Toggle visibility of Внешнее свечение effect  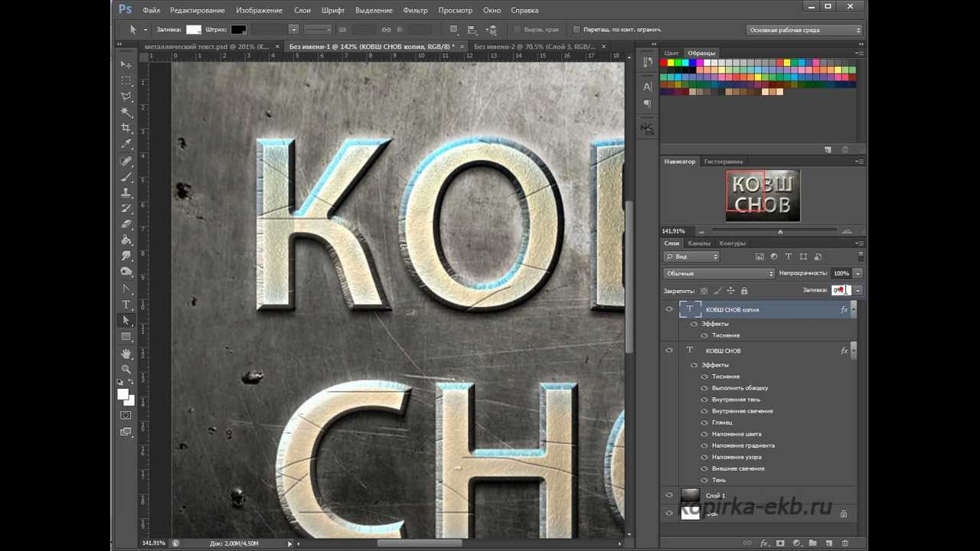pos(705,468)
